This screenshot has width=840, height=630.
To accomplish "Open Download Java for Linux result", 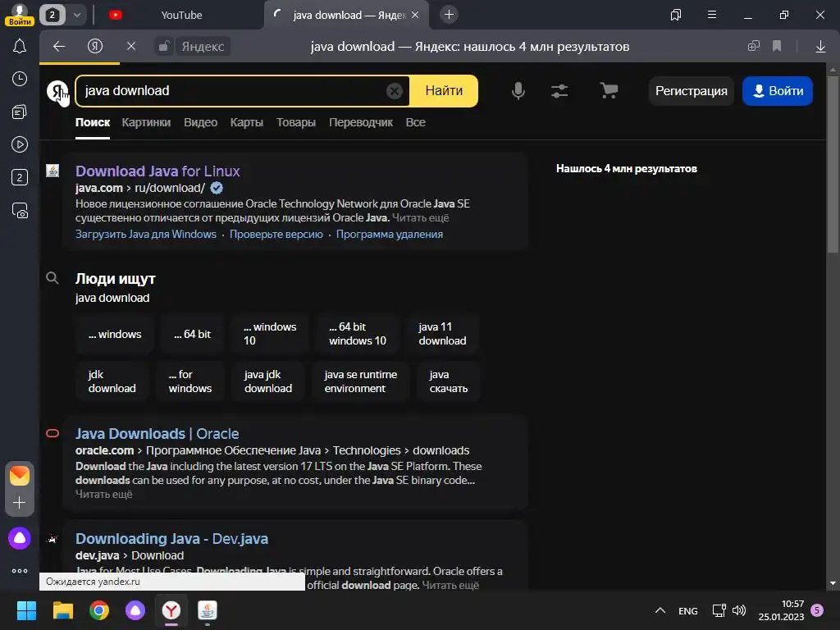I will (x=157, y=171).
